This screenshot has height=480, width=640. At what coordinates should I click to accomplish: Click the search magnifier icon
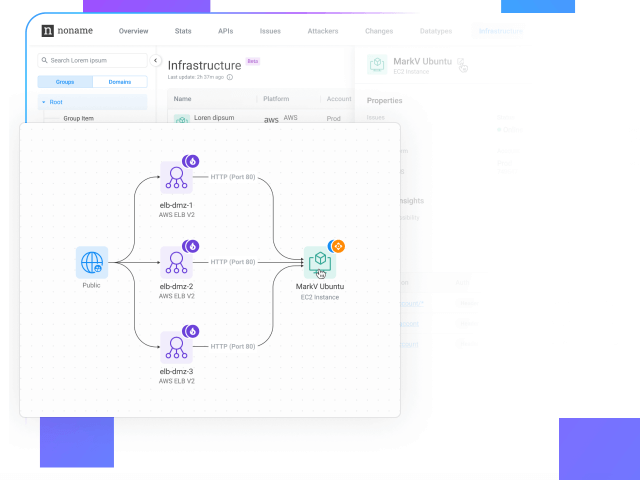44,60
